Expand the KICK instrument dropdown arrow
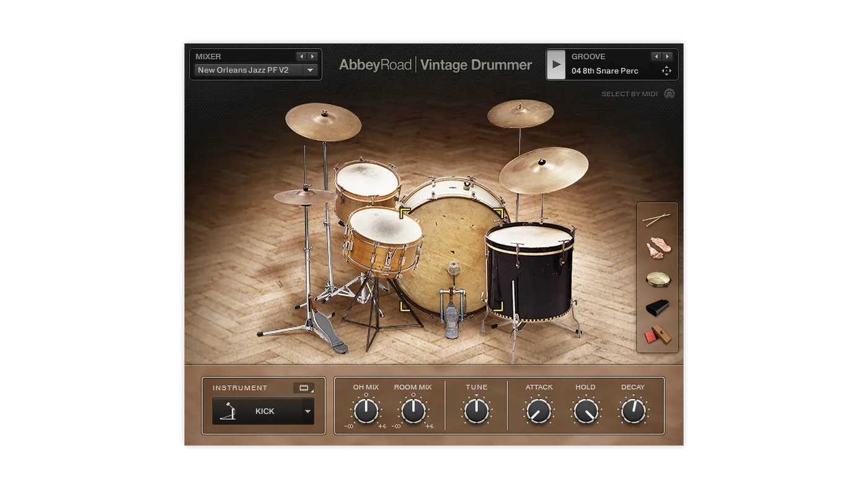 (x=308, y=411)
